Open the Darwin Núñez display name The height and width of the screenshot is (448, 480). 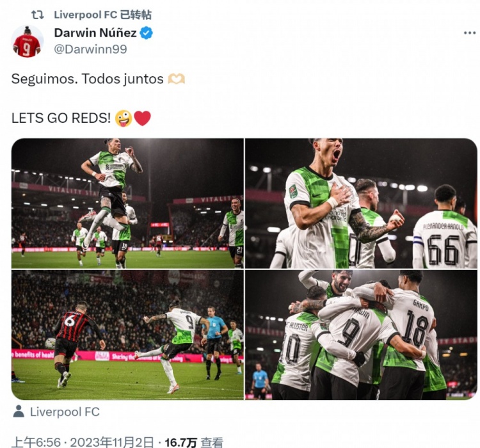point(95,33)
